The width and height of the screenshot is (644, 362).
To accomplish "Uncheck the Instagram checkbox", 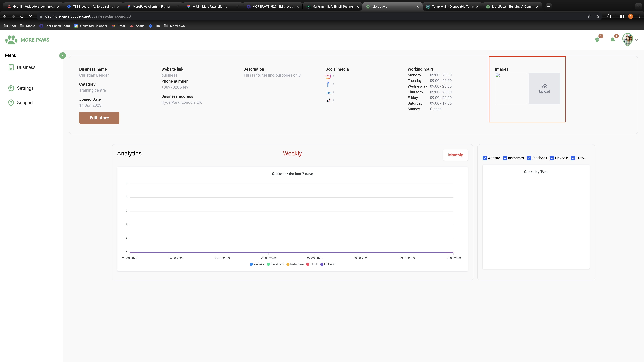I will [505, 158].
